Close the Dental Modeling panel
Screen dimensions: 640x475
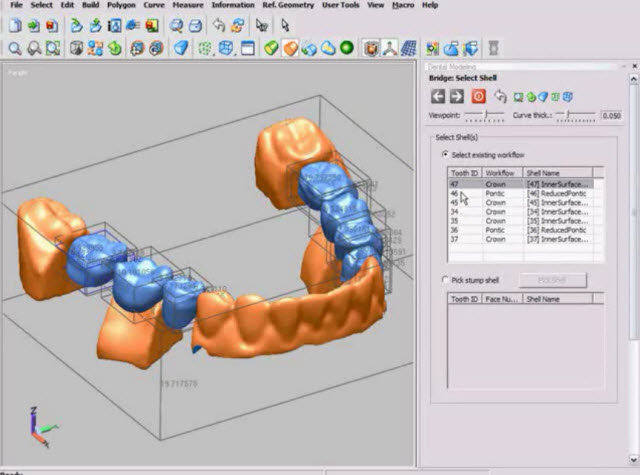[635, 66]
